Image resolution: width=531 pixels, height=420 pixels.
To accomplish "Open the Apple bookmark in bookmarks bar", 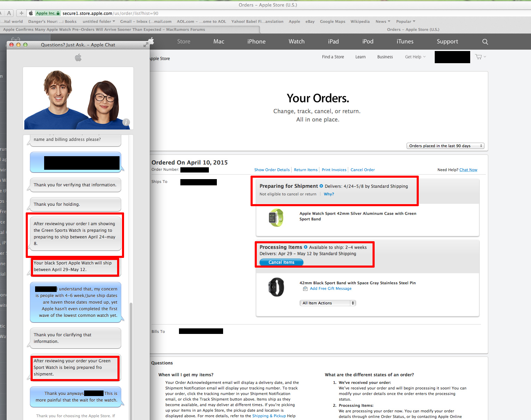I will [294, 22].
